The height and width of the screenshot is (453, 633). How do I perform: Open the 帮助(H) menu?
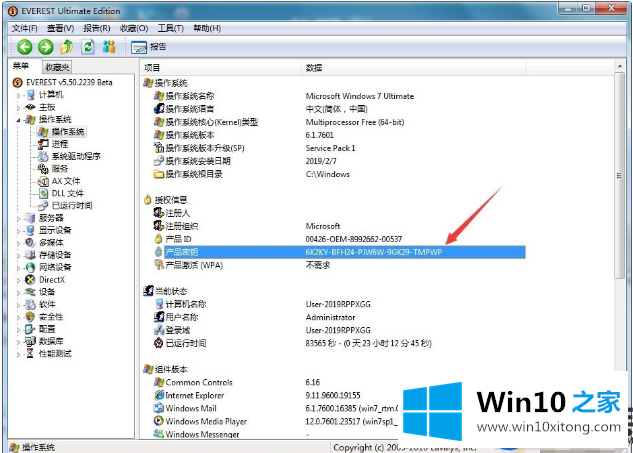207,28
